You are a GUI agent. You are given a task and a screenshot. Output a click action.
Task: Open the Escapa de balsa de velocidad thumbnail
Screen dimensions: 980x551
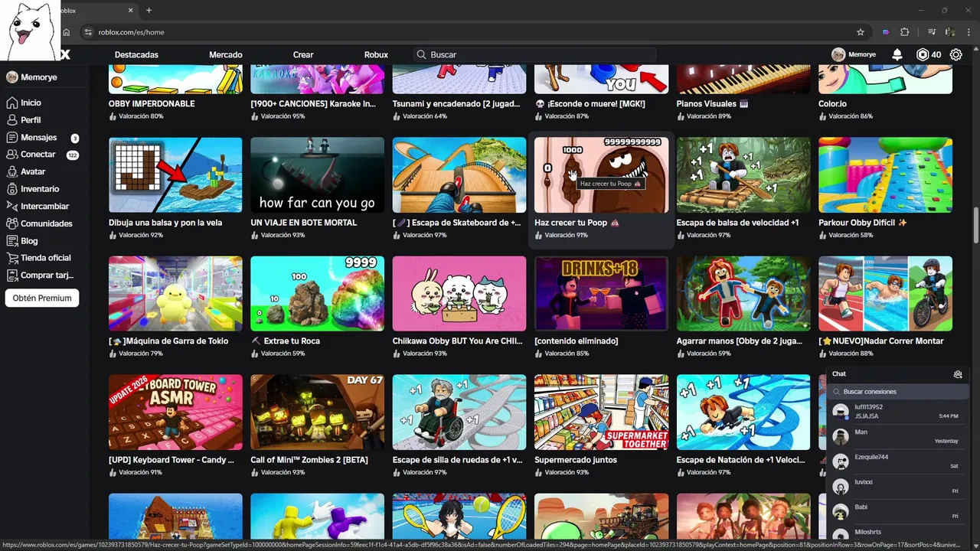point(743,175)
